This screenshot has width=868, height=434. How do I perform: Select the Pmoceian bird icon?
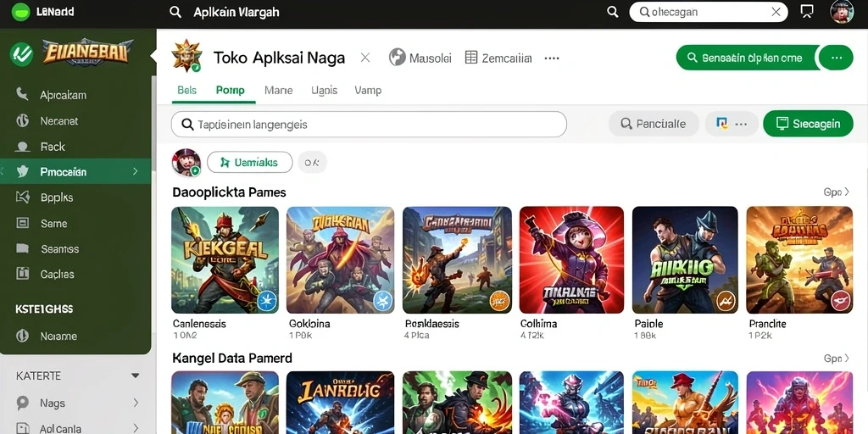click(23, 171)
